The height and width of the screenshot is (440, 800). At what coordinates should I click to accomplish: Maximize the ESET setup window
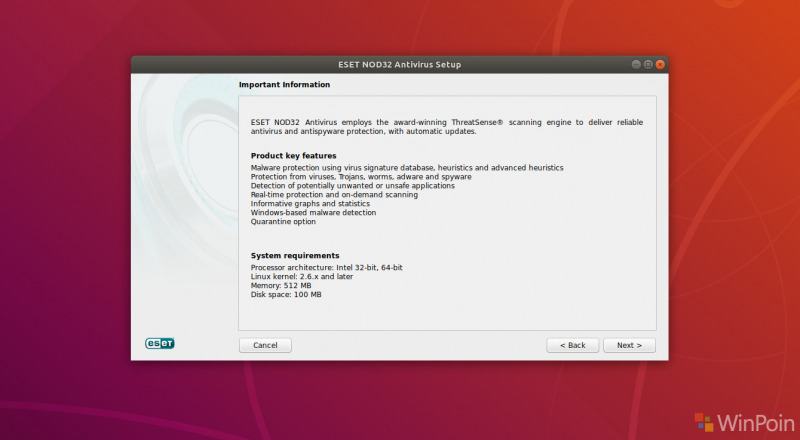pos(648,64)
